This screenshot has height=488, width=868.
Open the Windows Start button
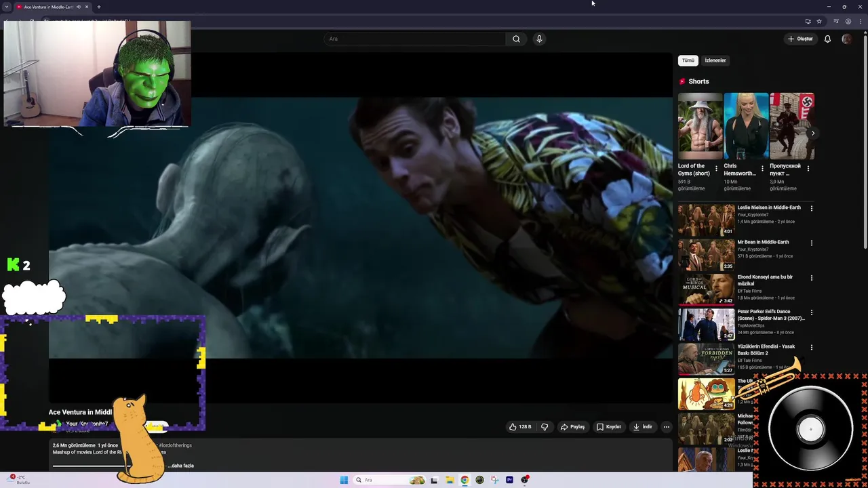344,480
